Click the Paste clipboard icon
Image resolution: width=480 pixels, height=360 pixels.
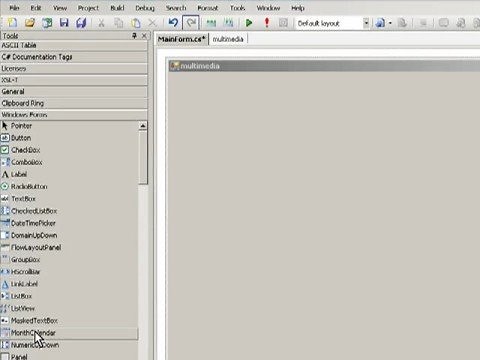click(x=136, y=23)
